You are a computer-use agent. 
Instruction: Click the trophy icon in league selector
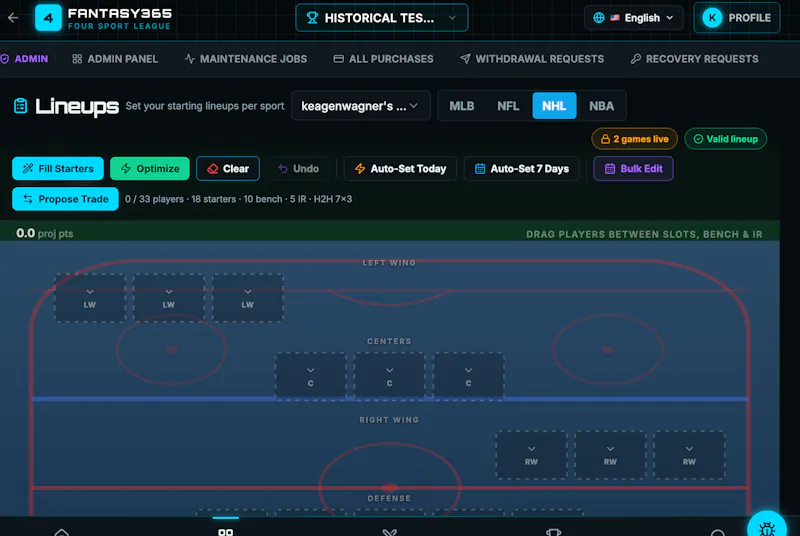312,18
